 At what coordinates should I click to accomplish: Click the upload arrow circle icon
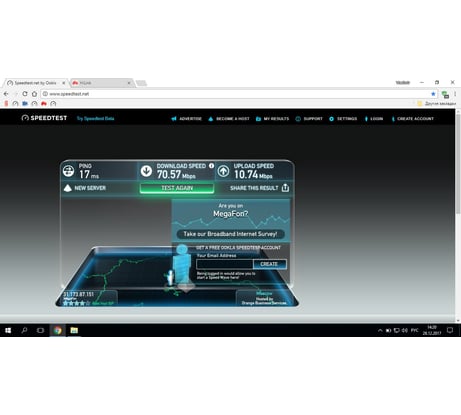coord(223,171)
